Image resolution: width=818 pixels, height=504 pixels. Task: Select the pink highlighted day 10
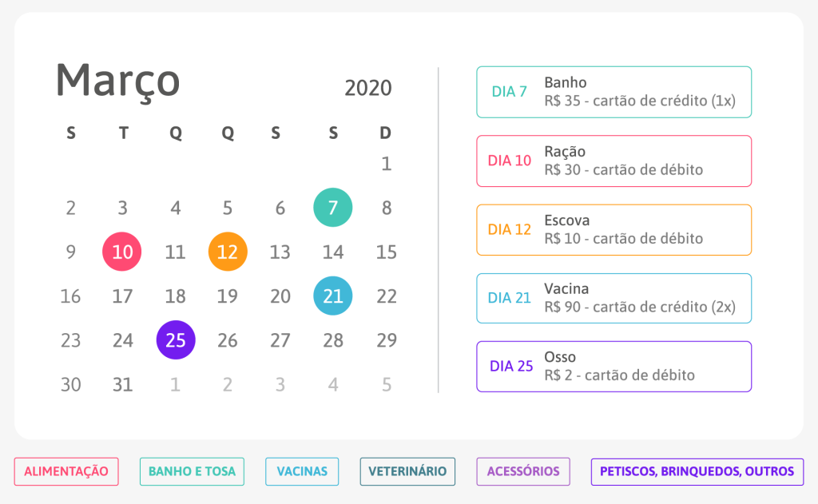pyautogui.click(x=122, y=252)
